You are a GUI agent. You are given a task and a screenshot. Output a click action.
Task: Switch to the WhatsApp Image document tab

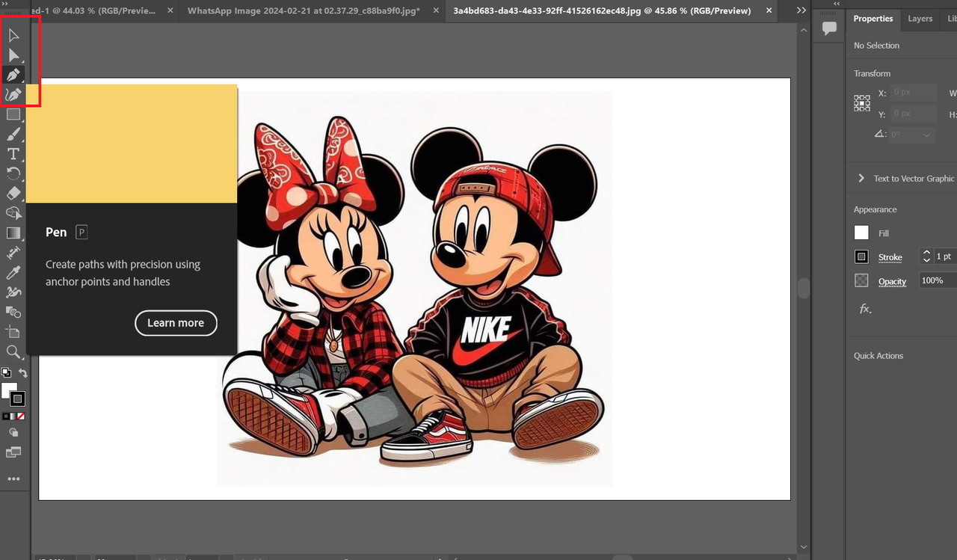point(304,11)
